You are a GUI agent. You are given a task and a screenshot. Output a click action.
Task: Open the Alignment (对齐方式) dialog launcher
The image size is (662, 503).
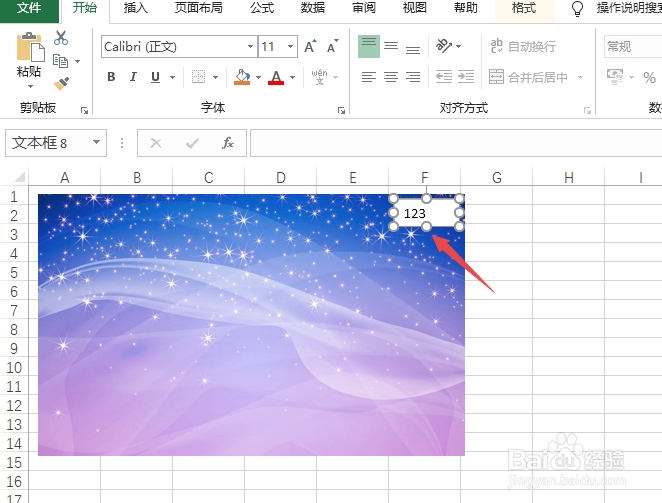click(x=587, y=110)
